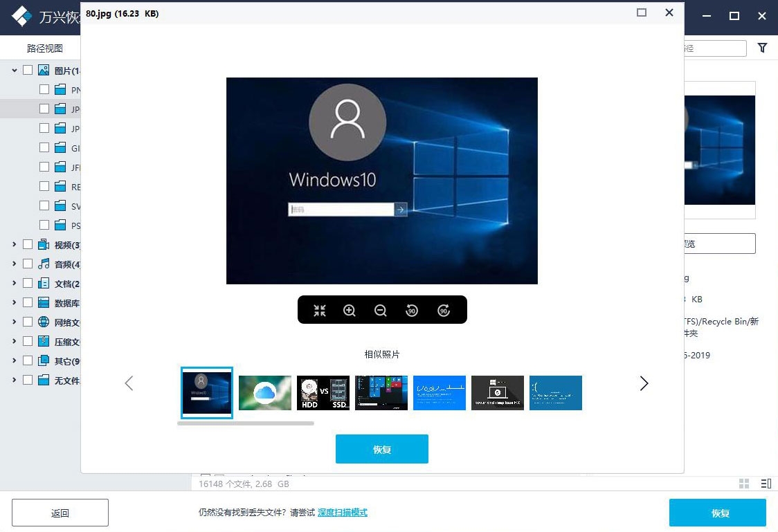Viewport: 778px width, 532px height.
Task: Switch to thumbnail grid view mode
Action: pos(743,484)
